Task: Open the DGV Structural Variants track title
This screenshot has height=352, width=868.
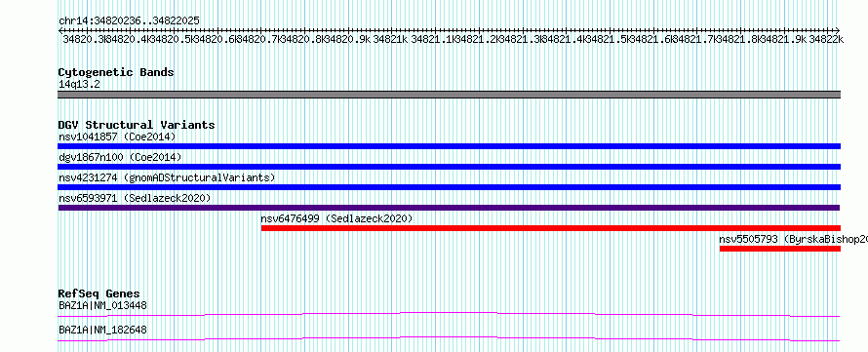Action: coord(137,125)
